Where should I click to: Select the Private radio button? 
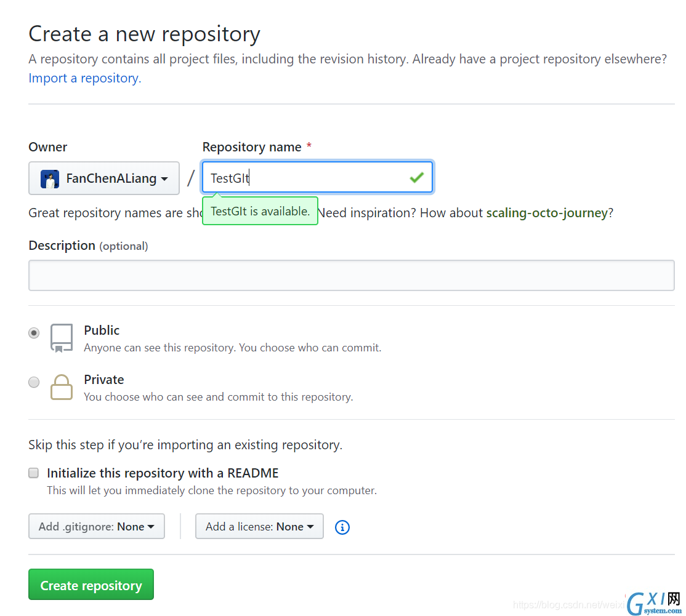[x=34, y=383]
